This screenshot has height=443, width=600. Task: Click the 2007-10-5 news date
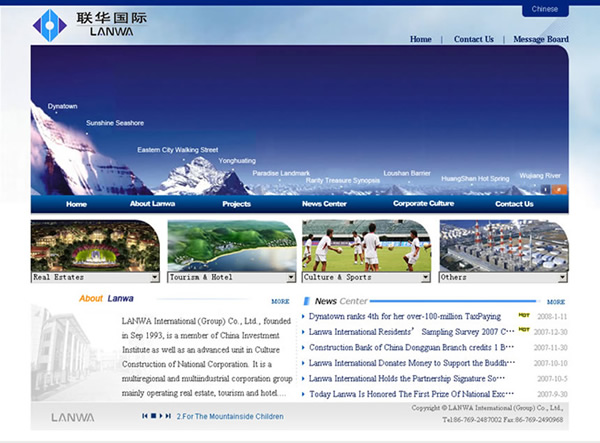pyautogui.click(x=552, y=378)
